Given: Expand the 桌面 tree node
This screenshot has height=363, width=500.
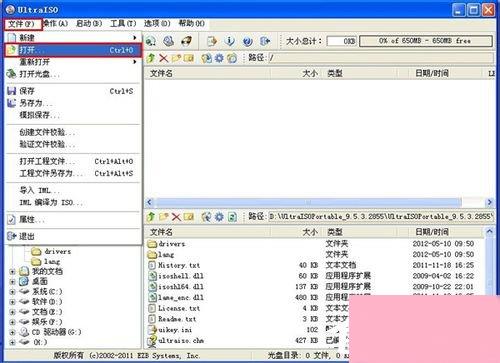Looking at the screenshot, I should 12,282.
